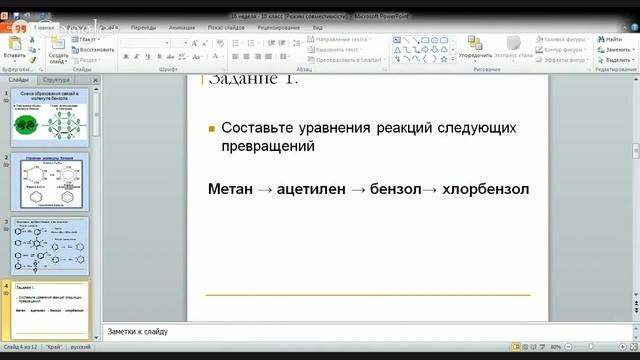Toggle strikethrough formatting
Image resolution: width=640 pixels, height=360 pixels.
point(170,57)
